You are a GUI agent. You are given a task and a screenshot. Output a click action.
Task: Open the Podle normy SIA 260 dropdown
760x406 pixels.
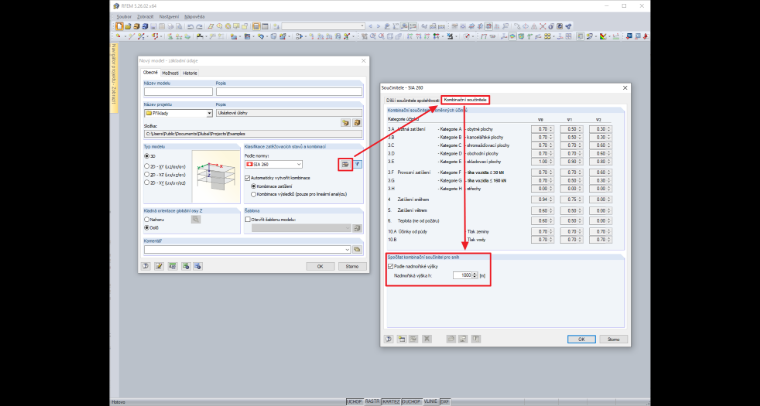(x=273, y=164)
